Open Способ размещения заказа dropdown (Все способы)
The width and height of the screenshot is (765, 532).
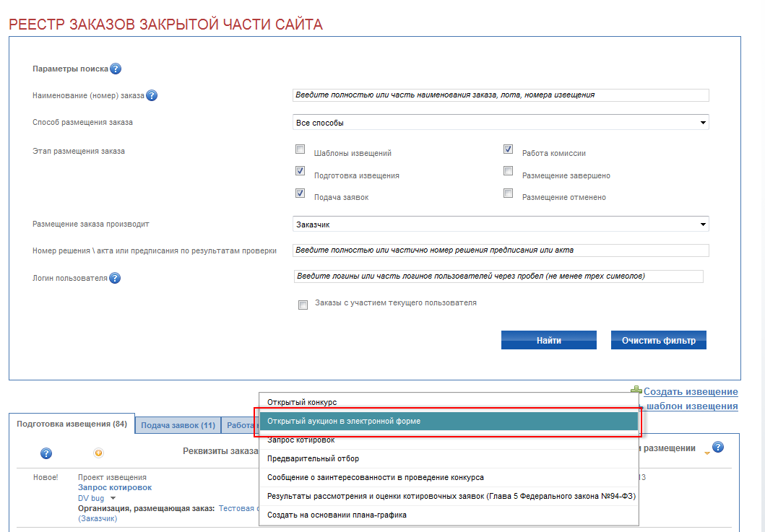[501, 123]
